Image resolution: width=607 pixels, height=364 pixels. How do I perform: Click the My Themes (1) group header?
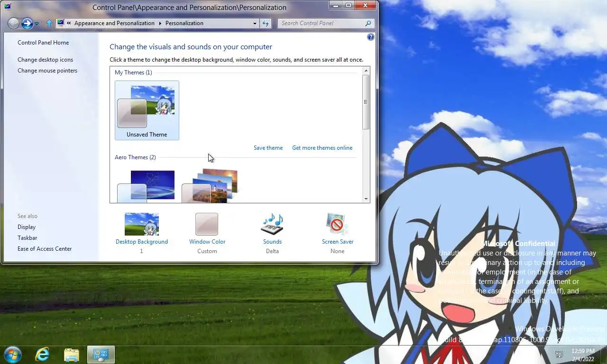click(x=133, y=73)
